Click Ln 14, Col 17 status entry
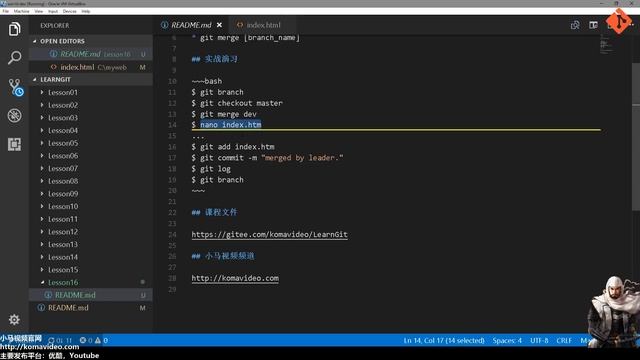 pyautogui.click(x=444, y=340)
